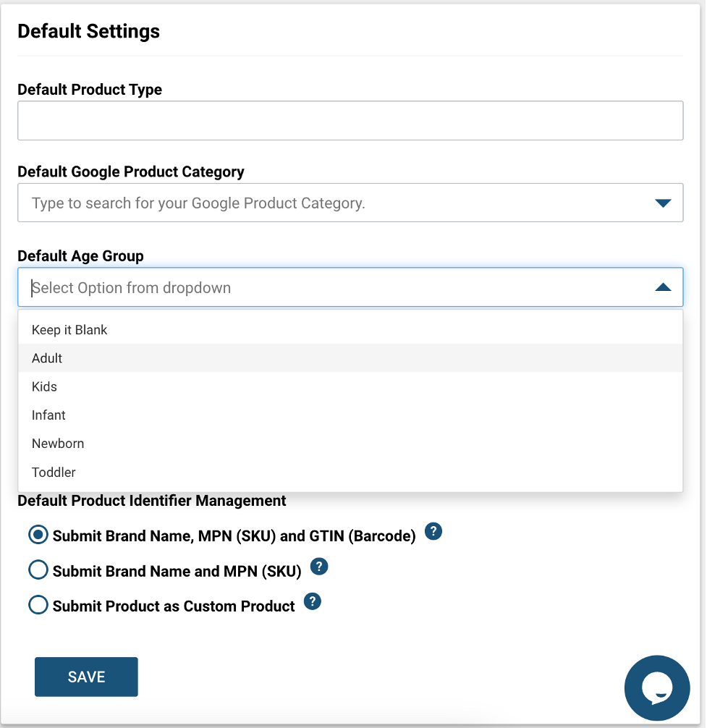Choose Kids from the age group list
This screenshot has height=728, width=707.
(350, 386)
